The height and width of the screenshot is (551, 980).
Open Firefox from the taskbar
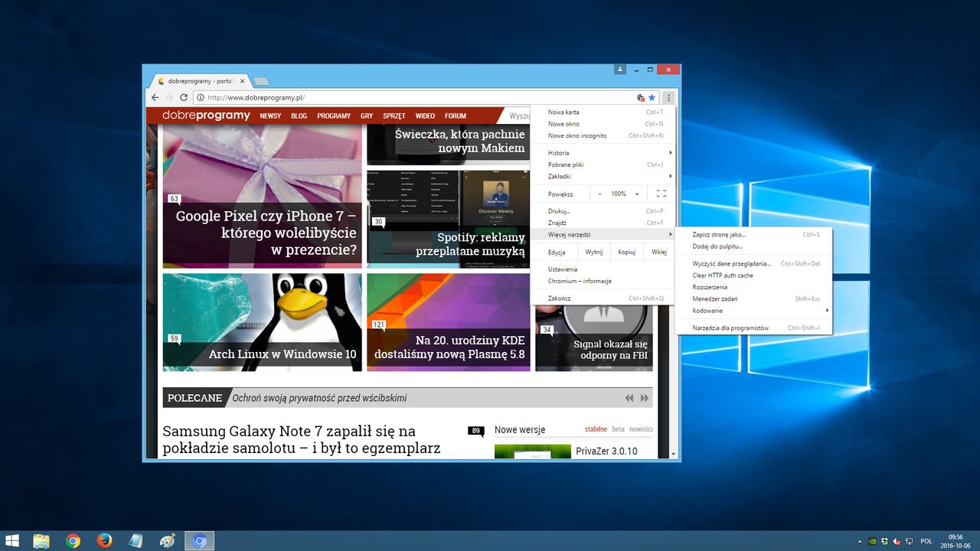point(105,541)
